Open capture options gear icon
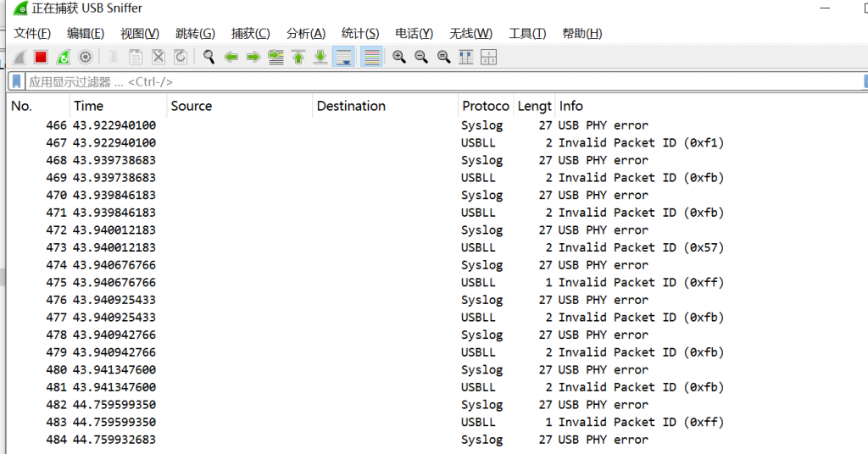The height and width of the screenshot is (454, 868). tap(86, 57)
